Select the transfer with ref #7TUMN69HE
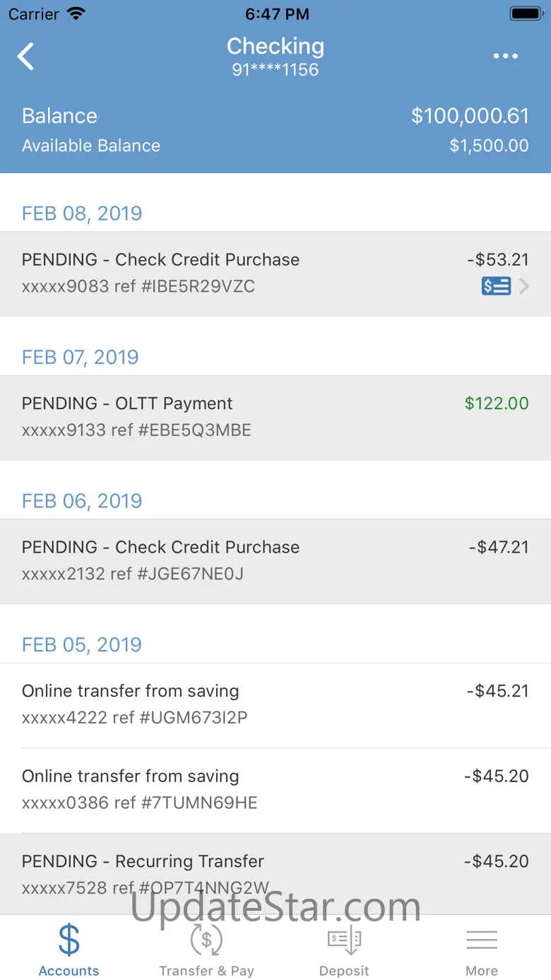 [x=275, y=790]
